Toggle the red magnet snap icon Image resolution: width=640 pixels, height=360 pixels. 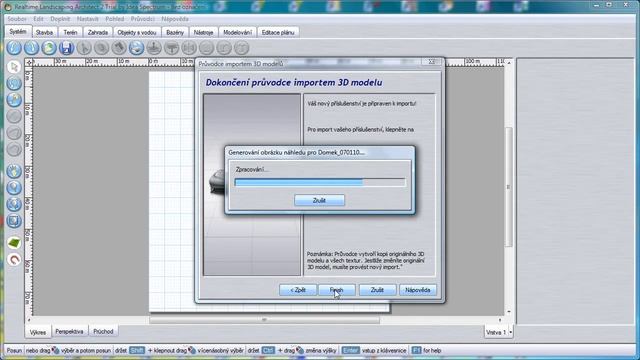[14, 260]
